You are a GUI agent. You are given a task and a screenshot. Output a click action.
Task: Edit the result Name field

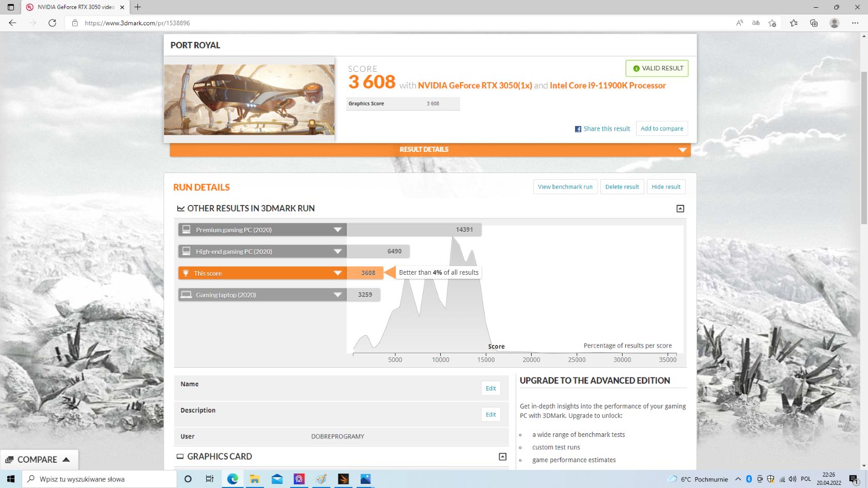click(x=490, y=388)
